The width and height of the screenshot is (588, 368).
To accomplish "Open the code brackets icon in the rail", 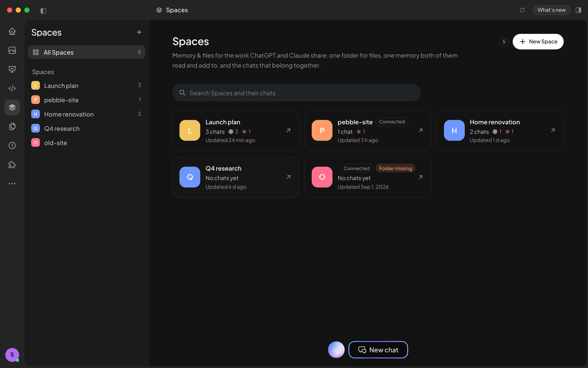I will [12, 88].
